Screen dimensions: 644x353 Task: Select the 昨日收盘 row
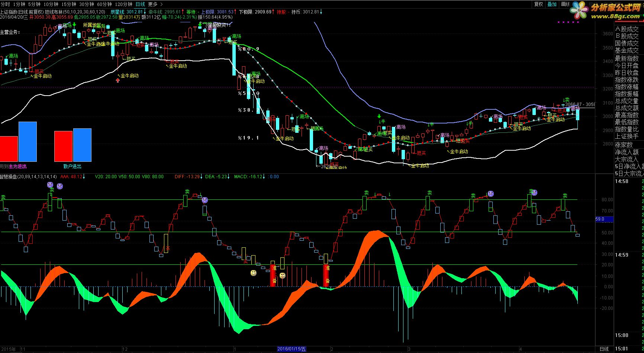pyautogui.click(x=627, y=73)
